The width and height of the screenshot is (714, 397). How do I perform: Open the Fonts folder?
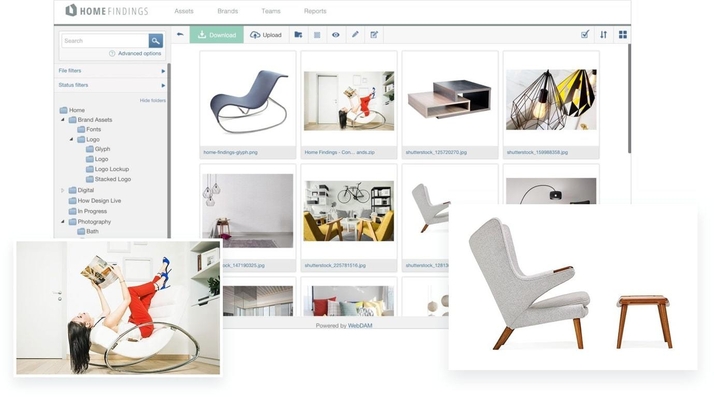[89, 129]
